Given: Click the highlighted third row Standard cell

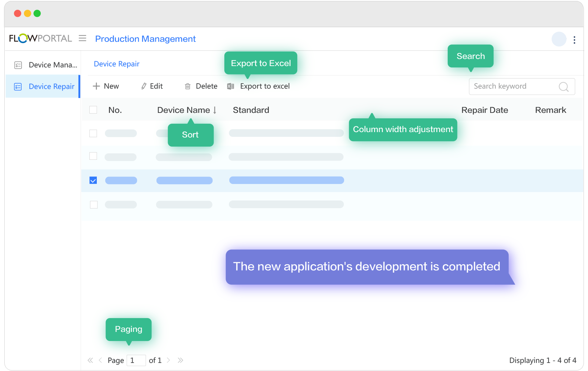Looking at the screenshot, I should [x=286, y=180].
